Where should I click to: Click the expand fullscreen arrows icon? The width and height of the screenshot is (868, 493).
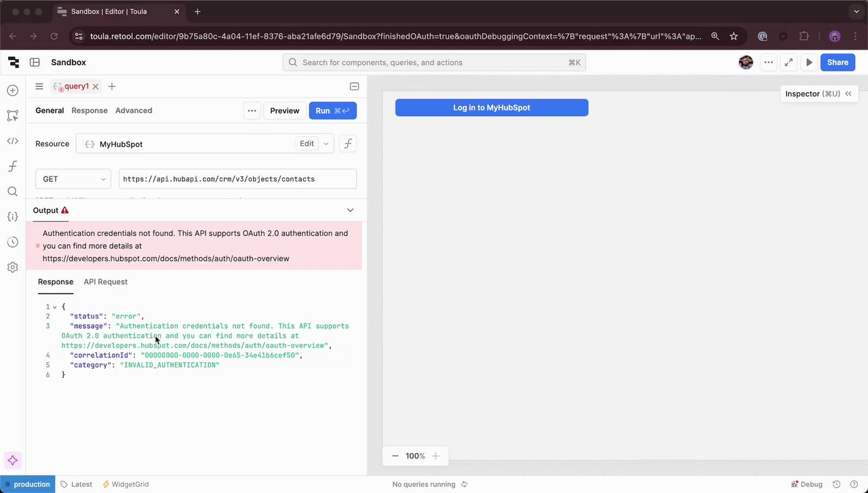click(x=789, y=62)
